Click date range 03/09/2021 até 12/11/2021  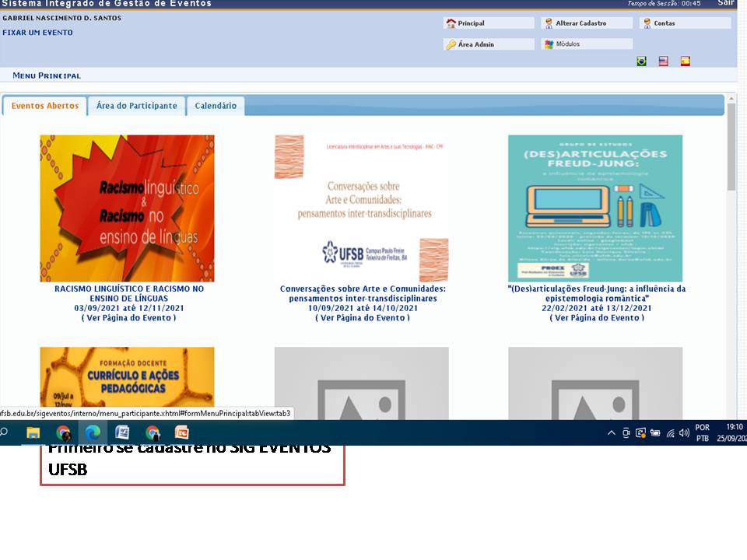129,308
